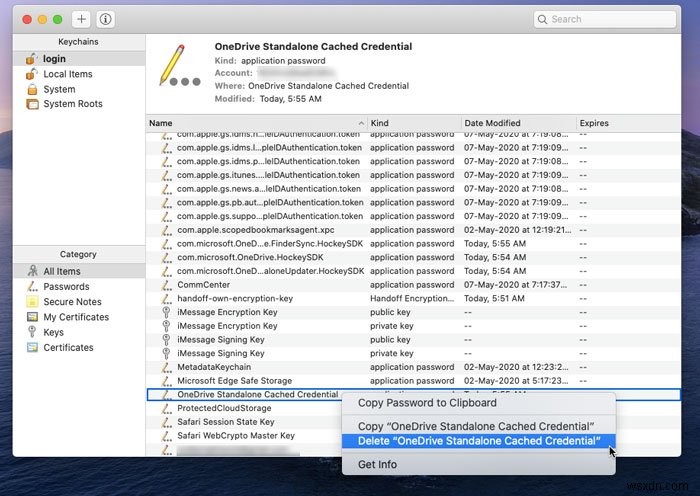Image resolution: width=700 pixels, height=496 pixels.
Task: Click the plus add keychain item button
Action: [x=81, y=19]
